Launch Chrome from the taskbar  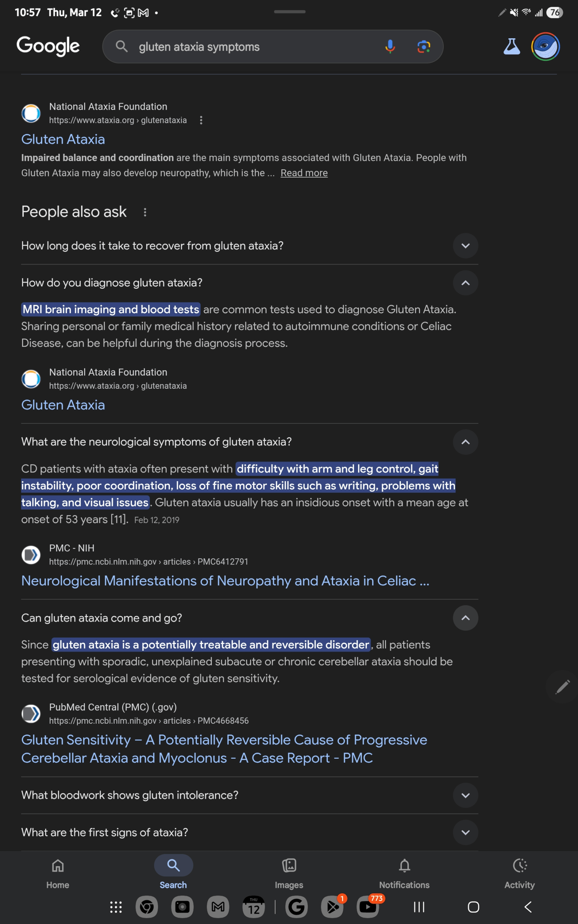click(x=147, y=907)
